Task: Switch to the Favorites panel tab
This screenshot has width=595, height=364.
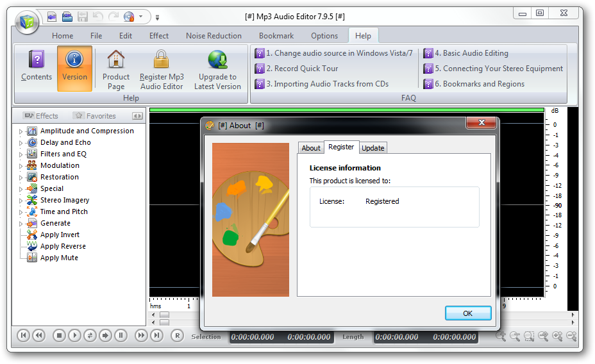Action: (96, 115)
